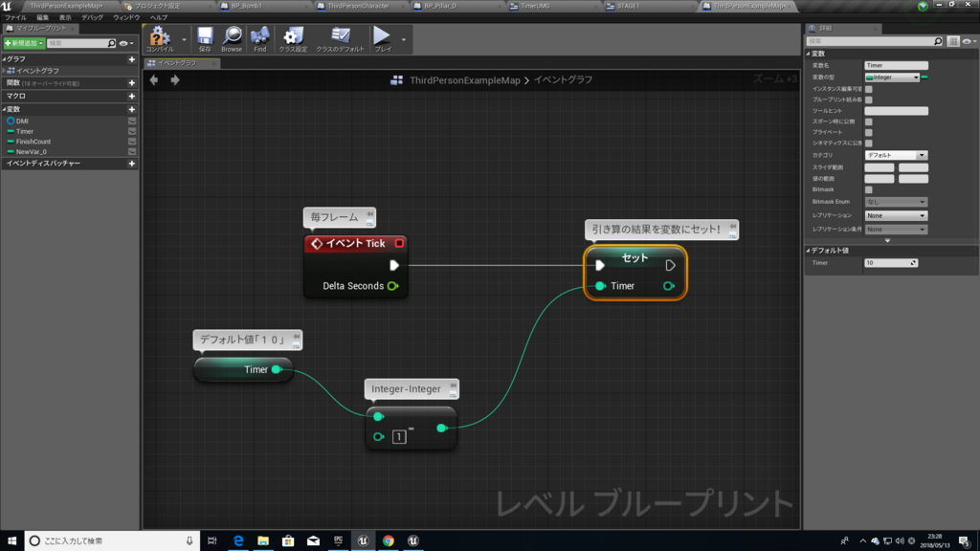The width and height of the screenshot is (980, 551).
Task: Open ウィンドウ menu
Action: point(126,17)
